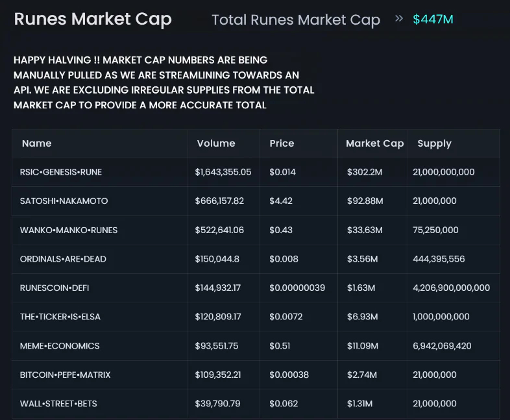The height and width of the screenshot is (420, 510).
Task: Click price $4.42
Action: pos(281,201)
